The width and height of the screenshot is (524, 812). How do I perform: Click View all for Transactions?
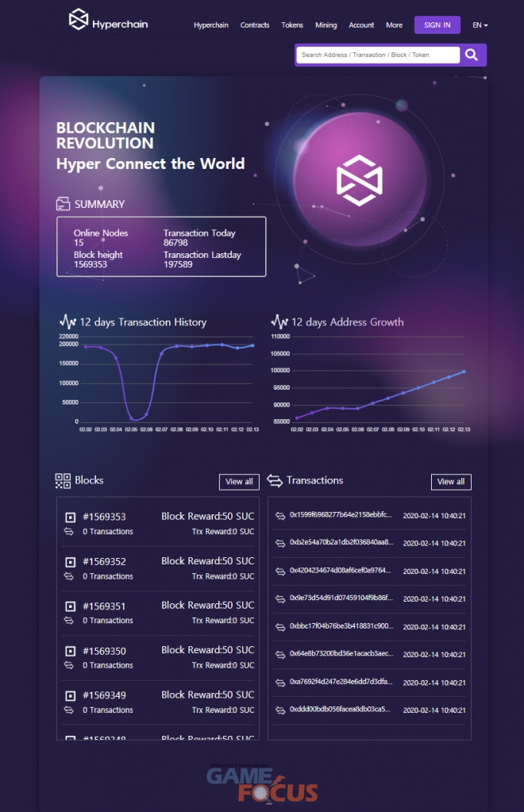(451, 482)
